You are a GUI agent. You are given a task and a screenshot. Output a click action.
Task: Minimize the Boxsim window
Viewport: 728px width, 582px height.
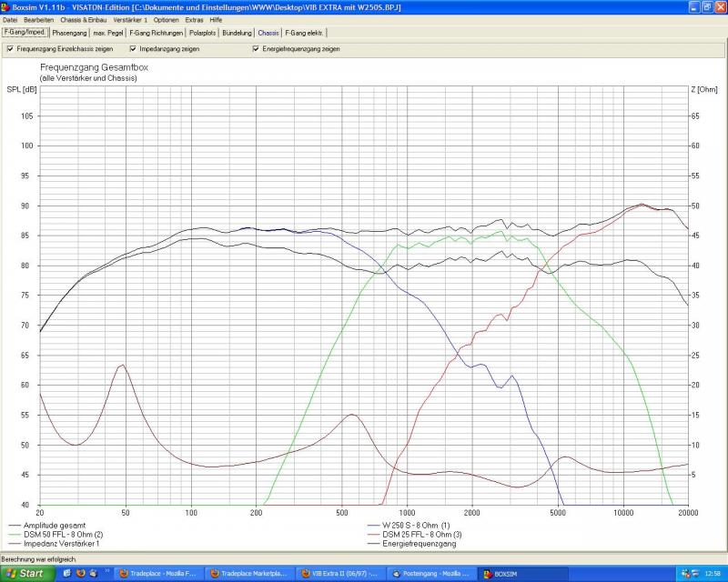(693, 7)
